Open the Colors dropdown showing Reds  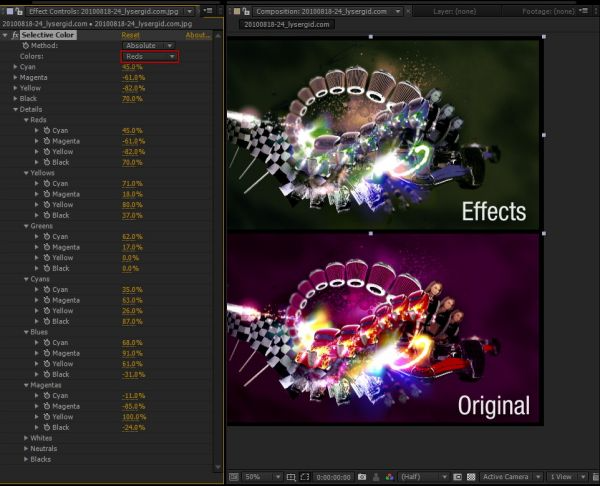click(150, 57)
